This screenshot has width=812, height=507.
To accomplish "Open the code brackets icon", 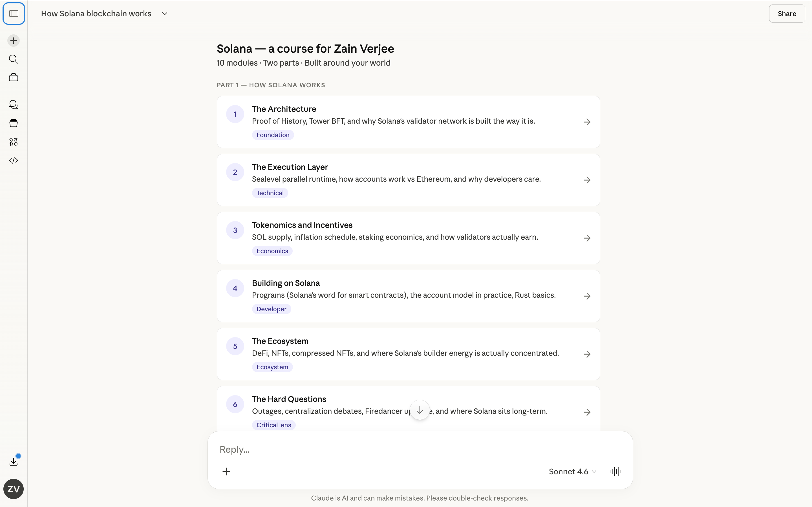I will (x=14, y=160).
